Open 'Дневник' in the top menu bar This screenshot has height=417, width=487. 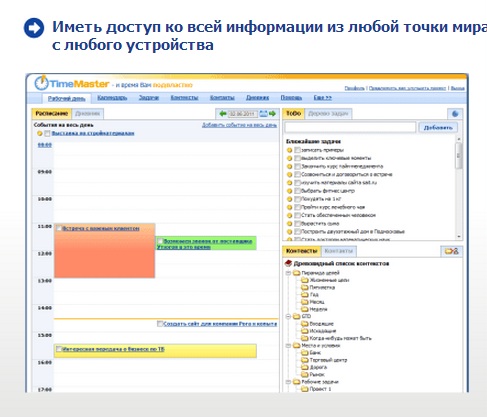pyautogui.click(x=257, y=98)
